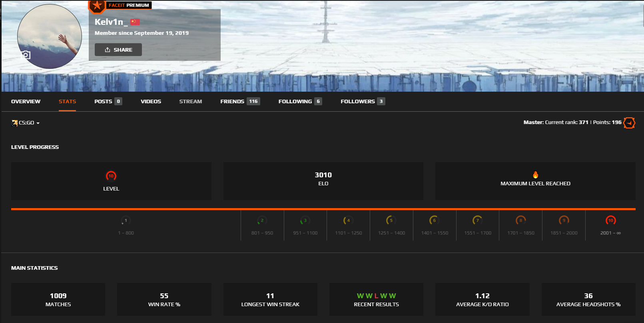Click the 'Points: 196' text
Image resolution: width=644 pixels, height=323 pixels.
(x=607, y=122)
